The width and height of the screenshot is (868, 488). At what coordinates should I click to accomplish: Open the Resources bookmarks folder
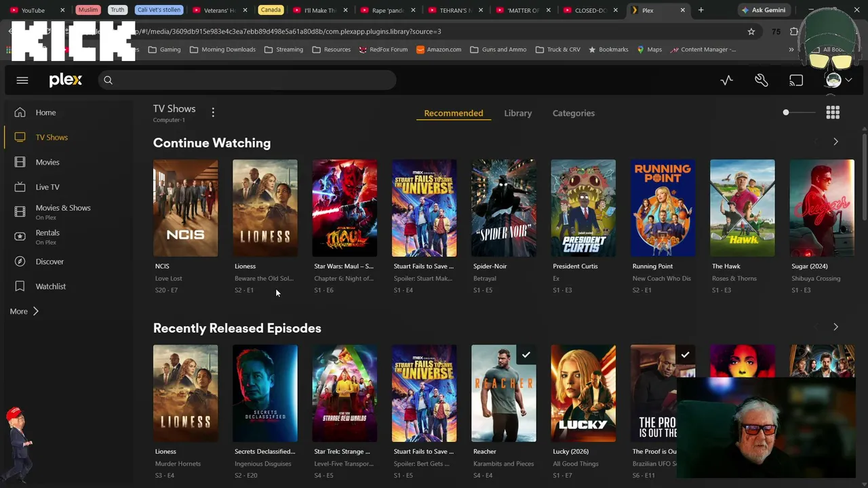coord(332,49)
